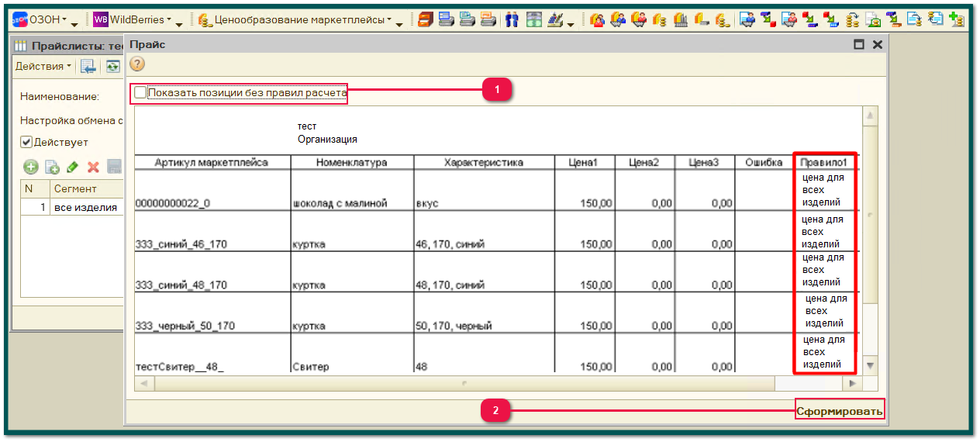
Task: Click the green plus with coins icon
Action: pyautogui.click(x=957, y=19)
